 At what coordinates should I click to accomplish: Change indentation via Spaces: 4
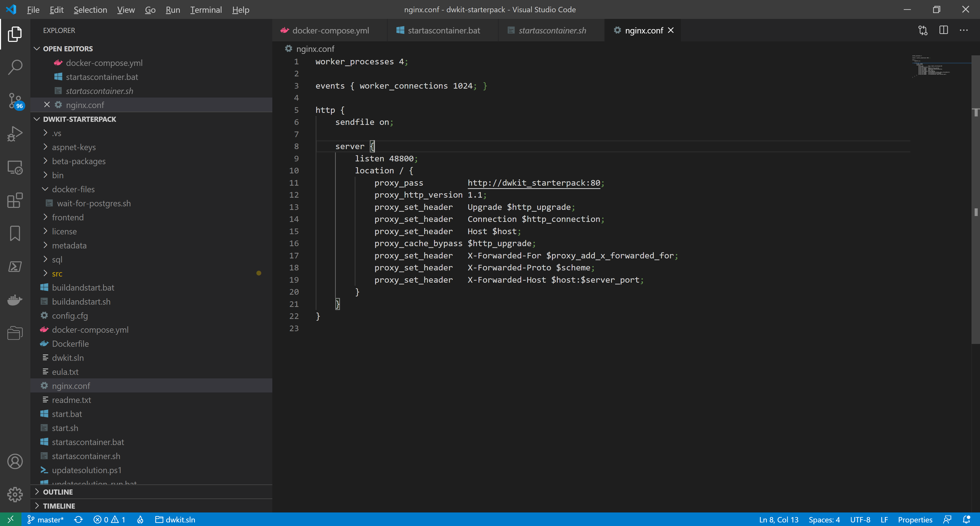coord(824,520)
